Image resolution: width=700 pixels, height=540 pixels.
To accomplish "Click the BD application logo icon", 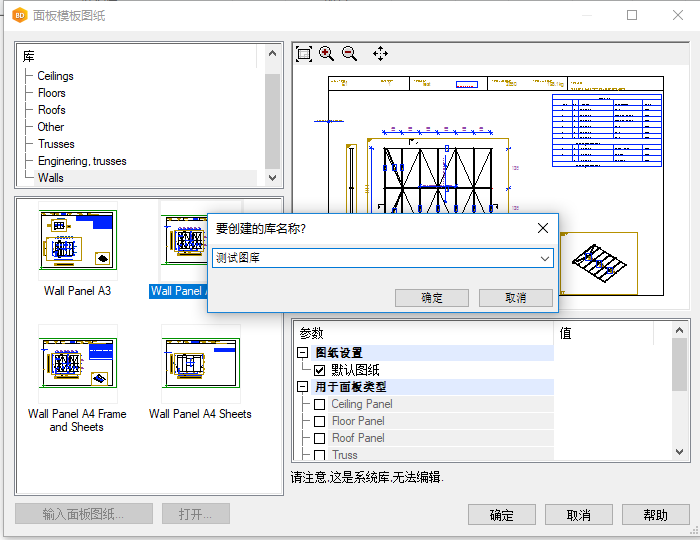I will coord(20,16).
